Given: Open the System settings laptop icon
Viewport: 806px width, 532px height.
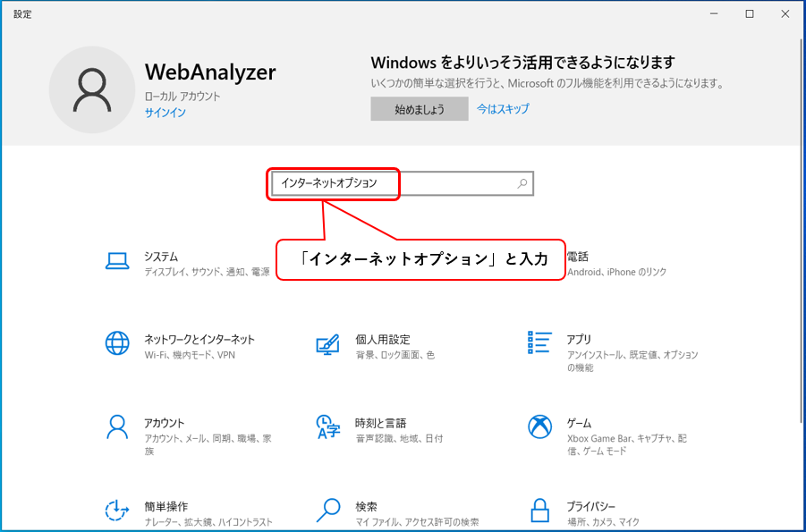Looking at the screenshot, I should pos(117,260).
